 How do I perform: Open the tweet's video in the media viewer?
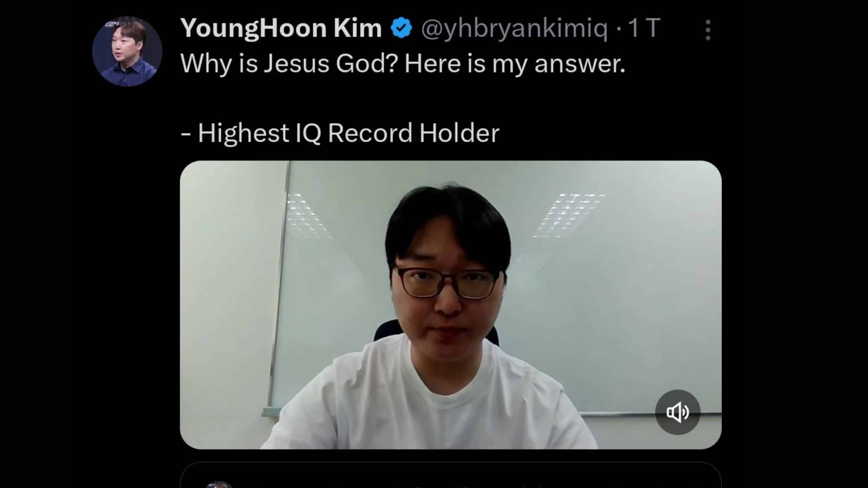[451, 305]
